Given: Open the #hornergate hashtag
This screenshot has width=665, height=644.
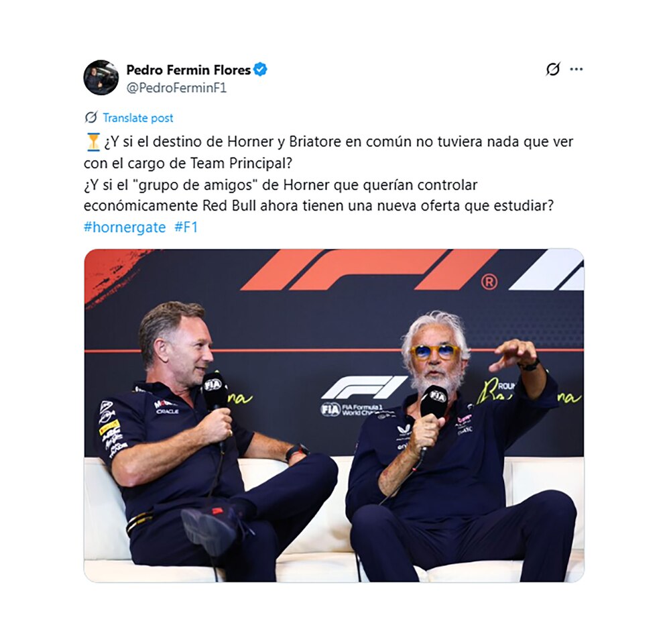Looking at the screenshot, I should tap(125, 227).
